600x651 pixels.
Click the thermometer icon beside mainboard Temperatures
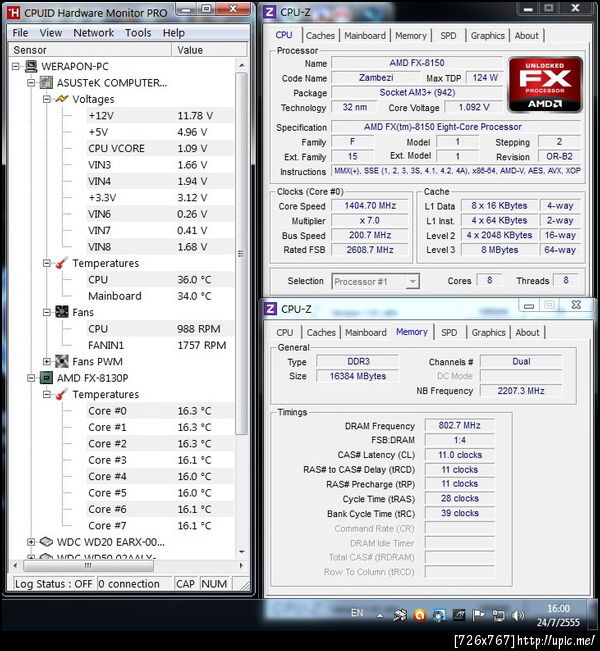tap(62, 263)
